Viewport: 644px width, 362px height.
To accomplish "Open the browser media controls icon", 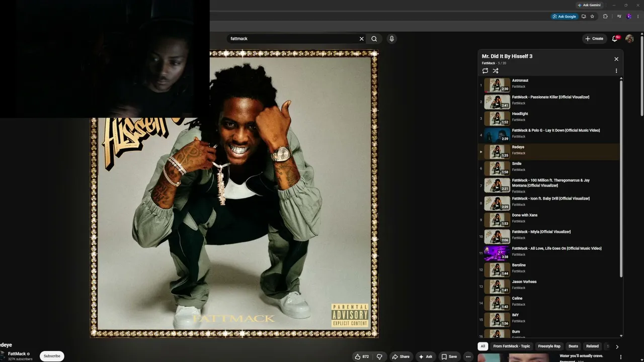I will point(619,17).
